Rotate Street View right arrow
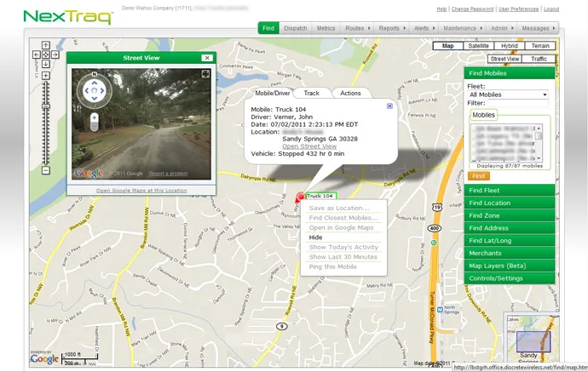Image resolution: width=588 pixels, height=372 pixels. [x=102, y=90]
